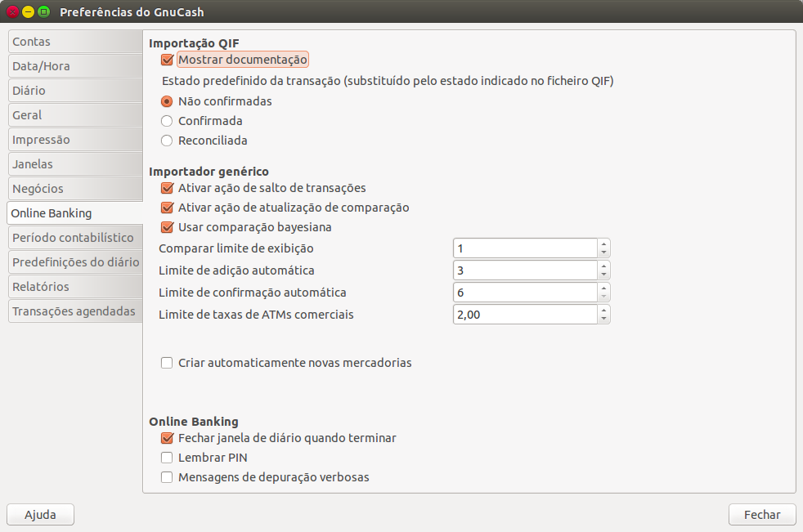Screen dimensions: 803x532
Task: Click the Ajuda button
Action: click(41, 515)
